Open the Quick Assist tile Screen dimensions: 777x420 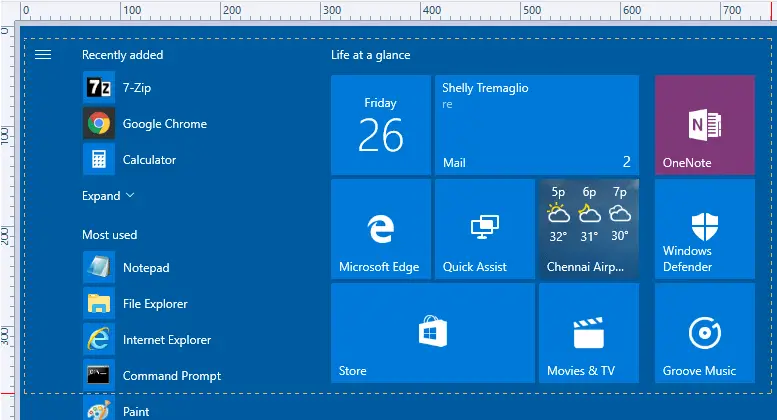tap(485, 229)
